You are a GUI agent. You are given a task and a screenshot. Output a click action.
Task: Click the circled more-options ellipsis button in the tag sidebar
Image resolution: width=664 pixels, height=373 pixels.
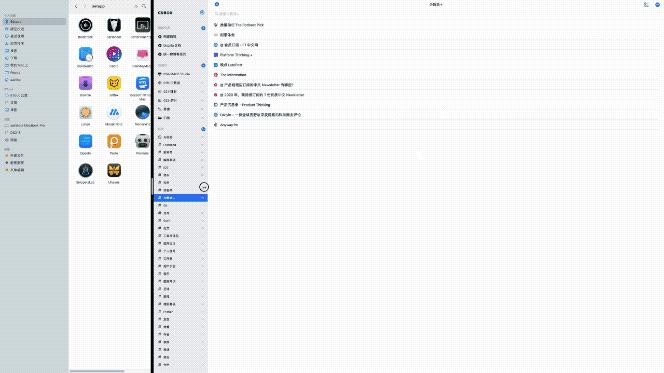pyautogui.click(x=204, y=187)
